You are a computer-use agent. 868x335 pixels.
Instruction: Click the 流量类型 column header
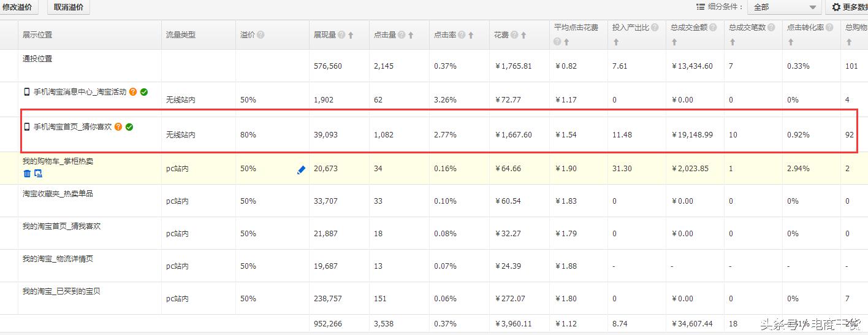coord(181,35)
